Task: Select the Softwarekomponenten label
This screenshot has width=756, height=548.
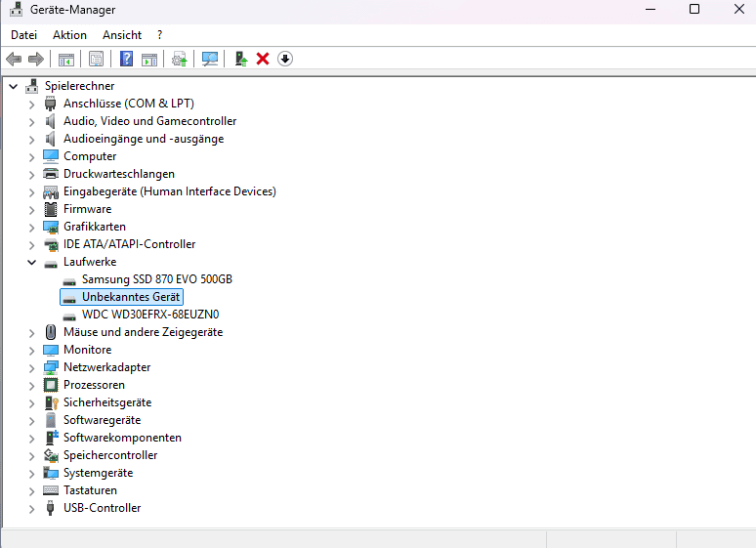Action: click(122, 438)
